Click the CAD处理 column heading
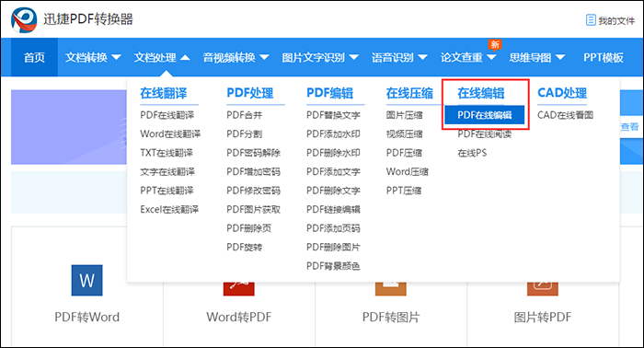644x348 pixels. pyautogui.click(x=562, y=93)
